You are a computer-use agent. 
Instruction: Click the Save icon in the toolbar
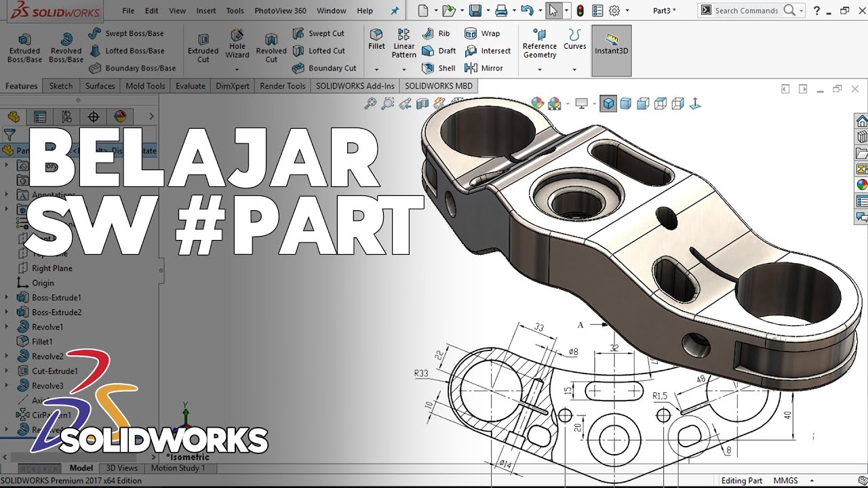[475, 10]
